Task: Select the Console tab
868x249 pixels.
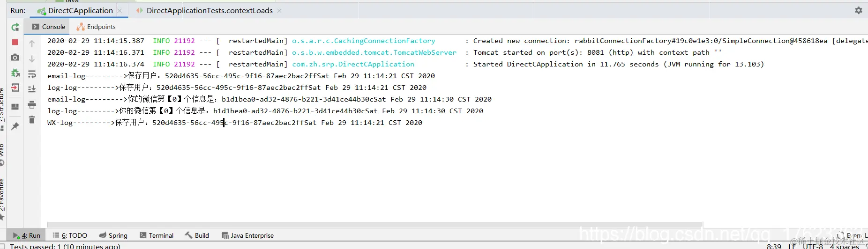Action: coord(48,27)
